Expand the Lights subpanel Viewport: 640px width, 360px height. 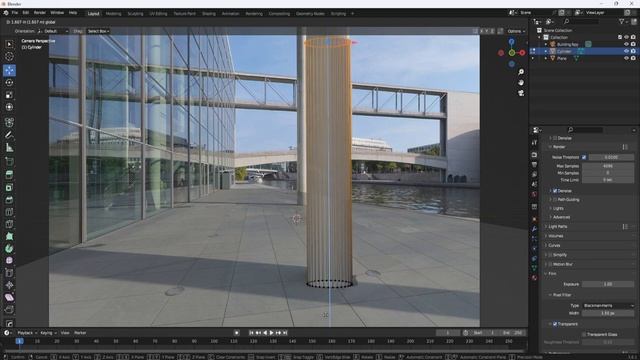(x=550, y=209)
